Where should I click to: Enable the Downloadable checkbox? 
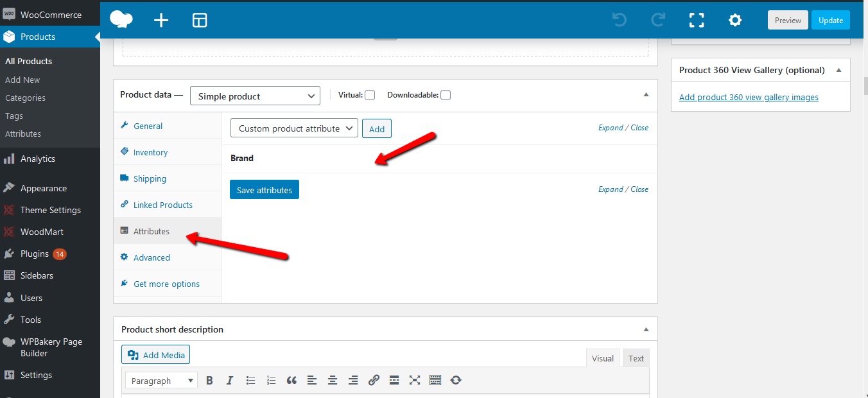tap(446, 95)
